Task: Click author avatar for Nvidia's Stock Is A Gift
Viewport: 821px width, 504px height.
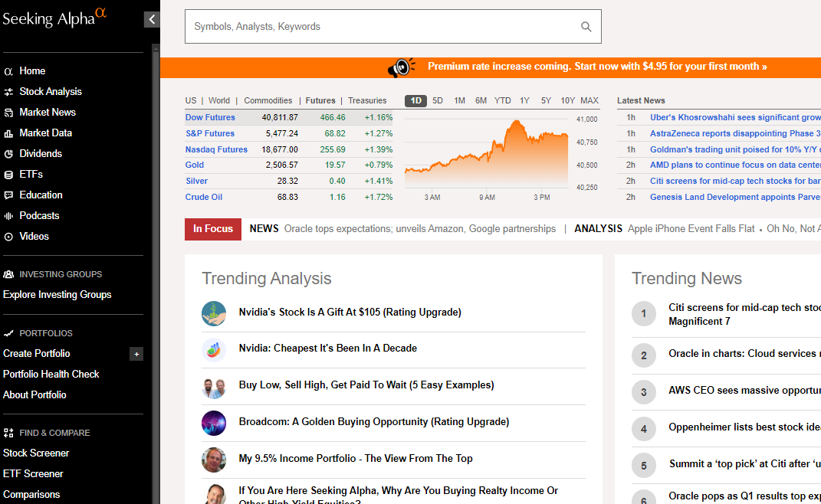Action: click(214, 313)
